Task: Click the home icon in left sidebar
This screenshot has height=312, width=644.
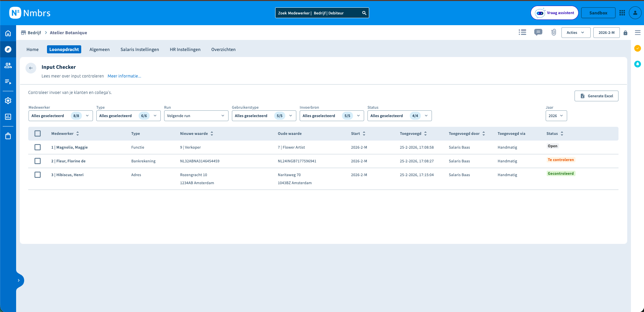Action: pos(8,33)
